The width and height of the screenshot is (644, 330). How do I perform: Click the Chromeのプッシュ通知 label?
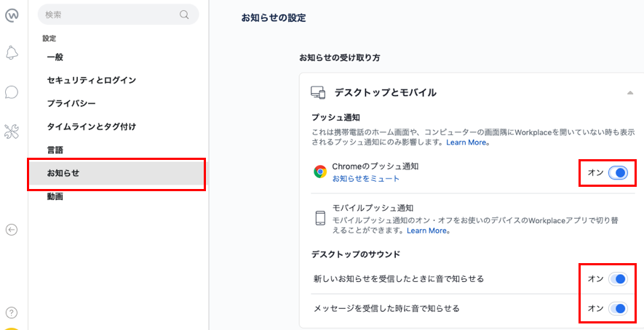(x=375, y=166)
